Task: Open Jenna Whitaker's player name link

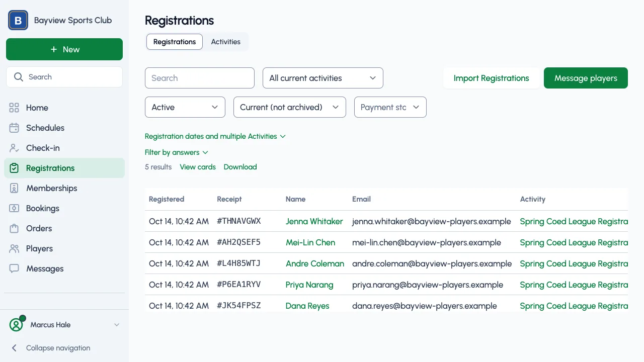Action: pos(314,221)
